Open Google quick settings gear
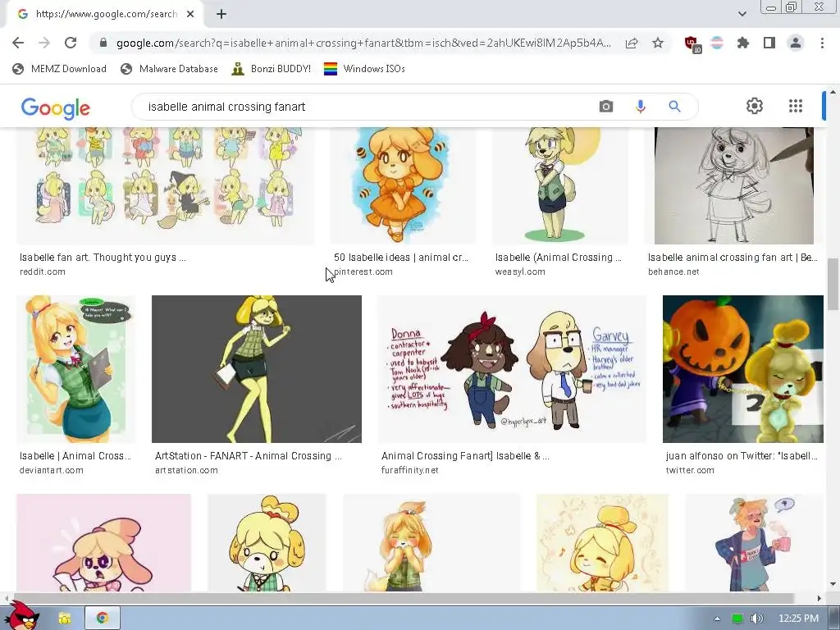The width and height of the screenshot is (840, 630). (x=755, y=106)
